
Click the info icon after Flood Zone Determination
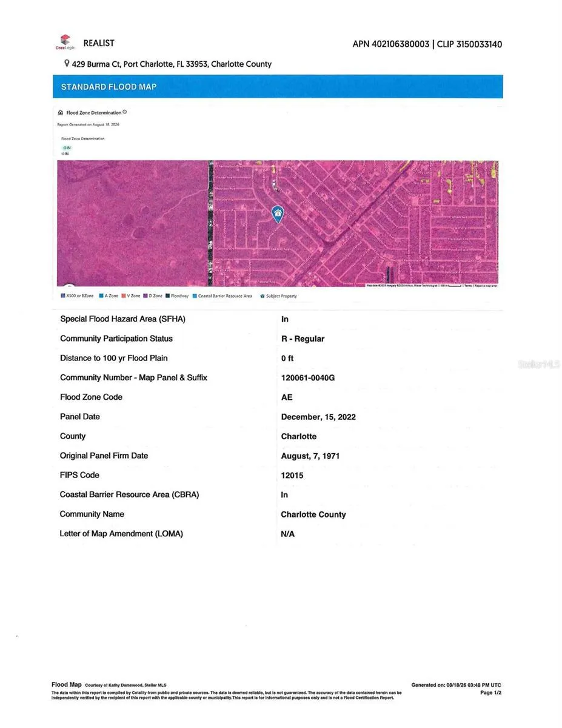tap(125, 112)
